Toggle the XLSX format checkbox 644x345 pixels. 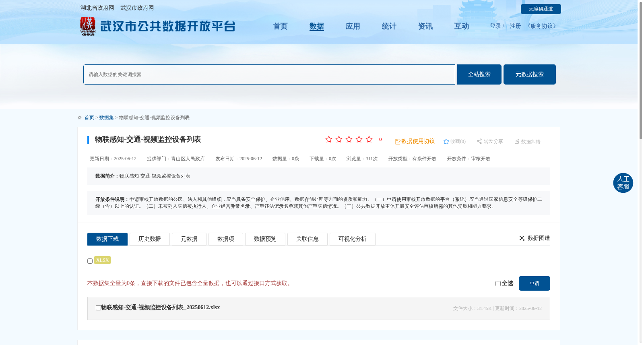point(90,261)
